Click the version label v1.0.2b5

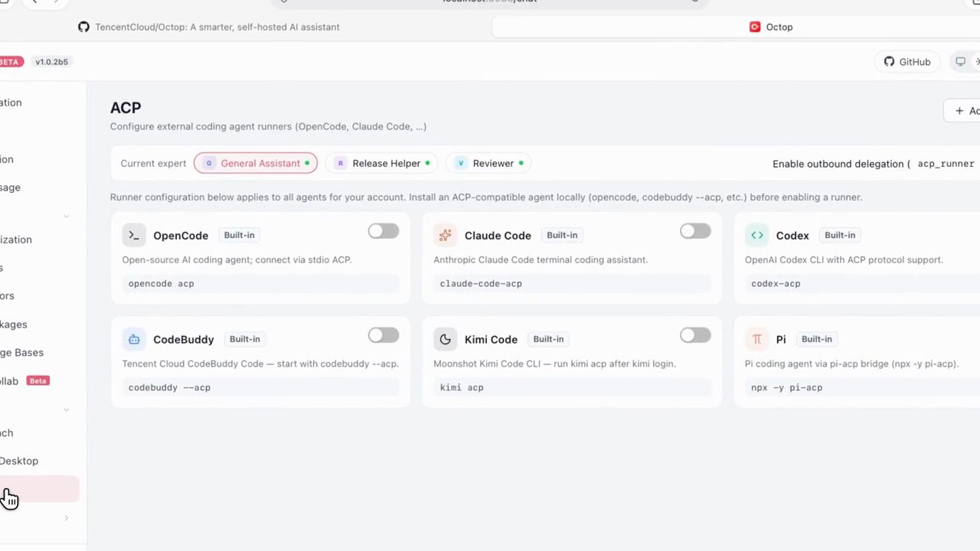click(51, 62)
